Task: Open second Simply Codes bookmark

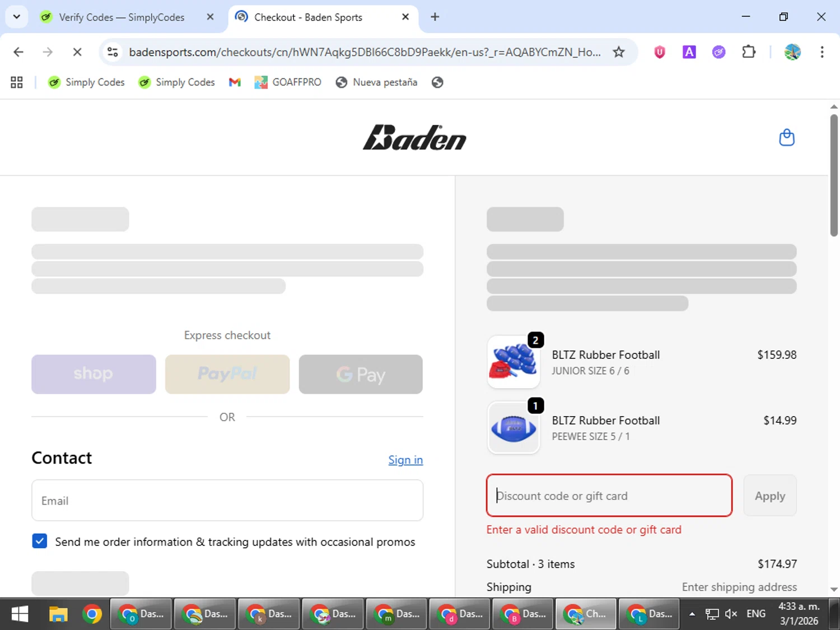Action: (x=177, y=82)
